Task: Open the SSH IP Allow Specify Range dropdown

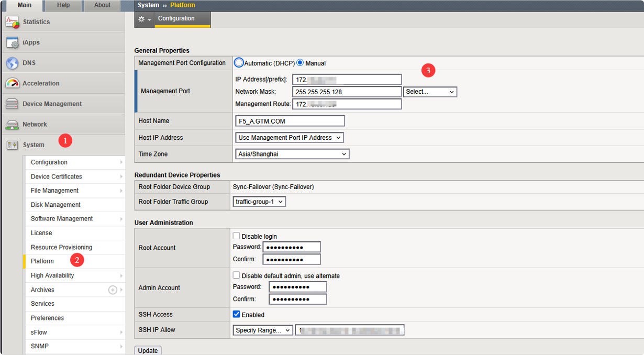Action: coord(263,330)
